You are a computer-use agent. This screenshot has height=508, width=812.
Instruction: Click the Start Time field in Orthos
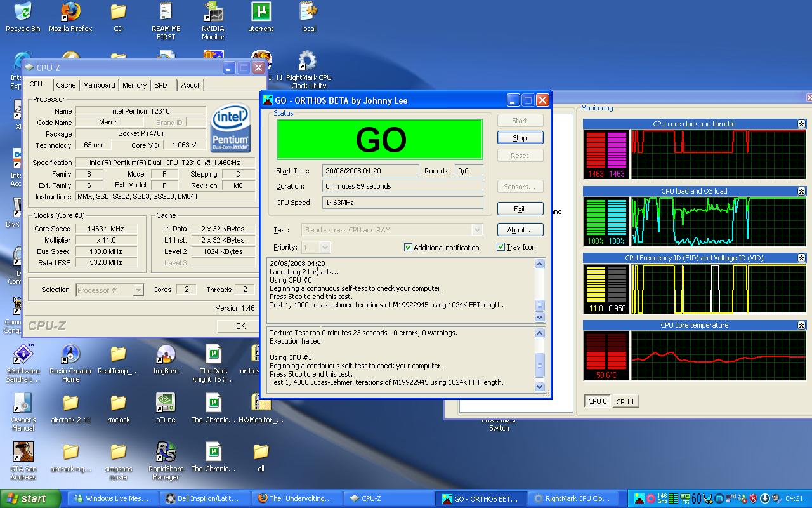[370, 171]
